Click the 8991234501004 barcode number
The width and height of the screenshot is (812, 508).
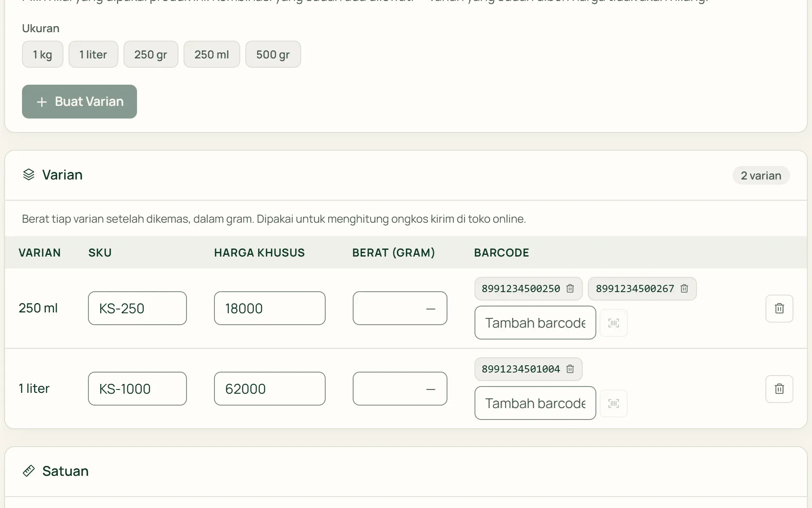tap(521, 369)
